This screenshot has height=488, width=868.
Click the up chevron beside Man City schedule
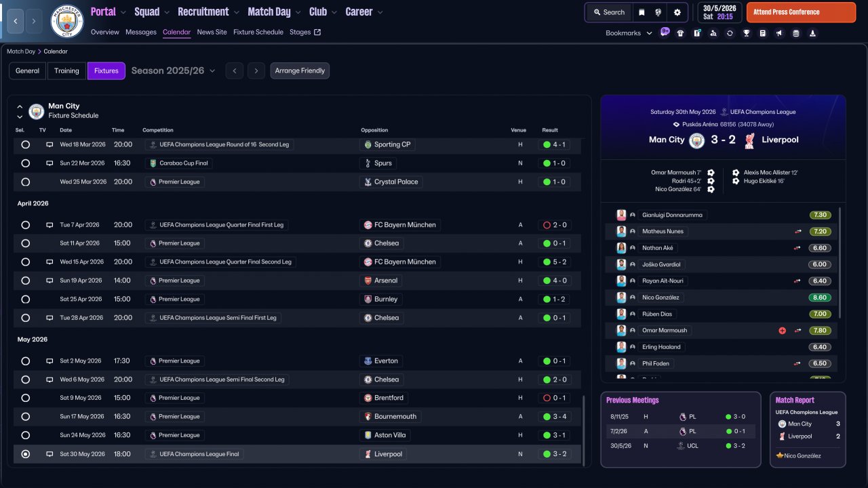coord(20,106)
